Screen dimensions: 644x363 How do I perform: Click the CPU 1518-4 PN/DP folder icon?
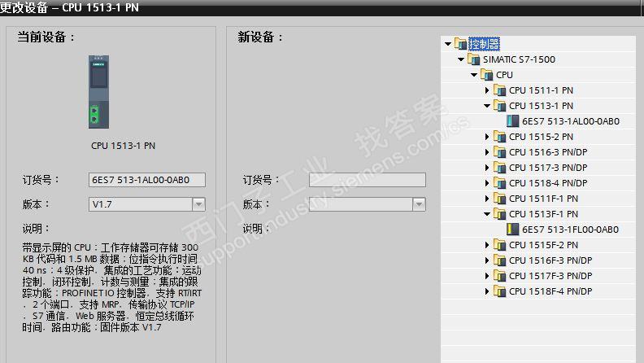point(500,183)
